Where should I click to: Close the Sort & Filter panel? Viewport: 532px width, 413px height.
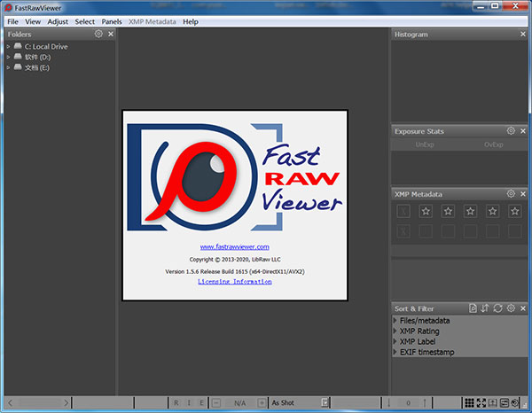[x=523, y=308]
